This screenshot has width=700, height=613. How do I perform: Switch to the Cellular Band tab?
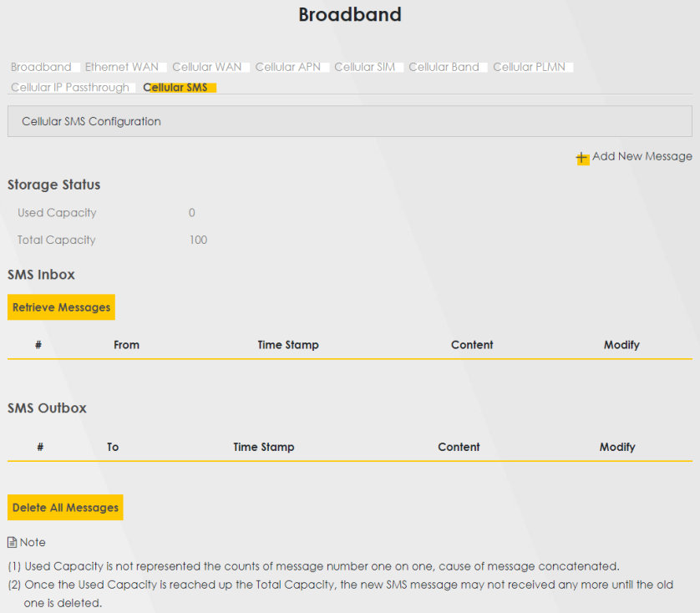pyautogui.click(x=444, y=67)
